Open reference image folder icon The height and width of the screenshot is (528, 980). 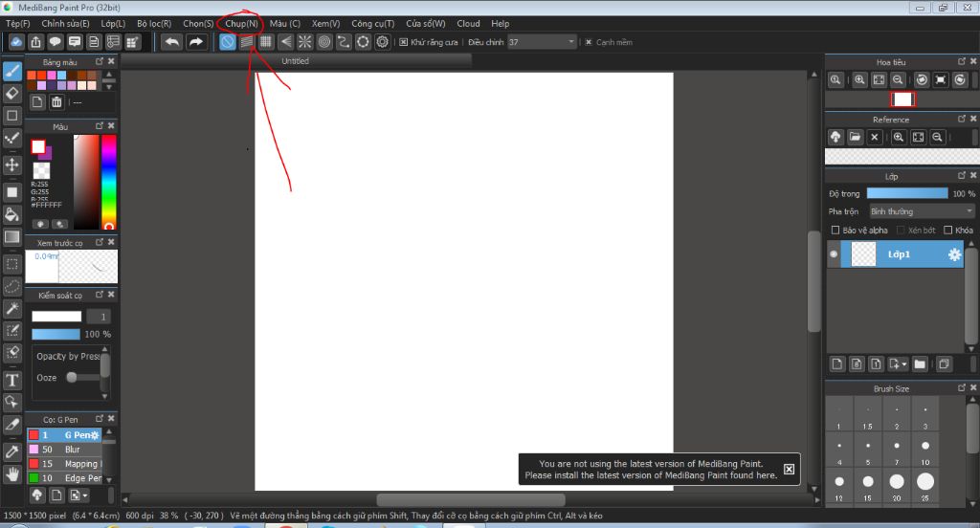click(855, 137)
